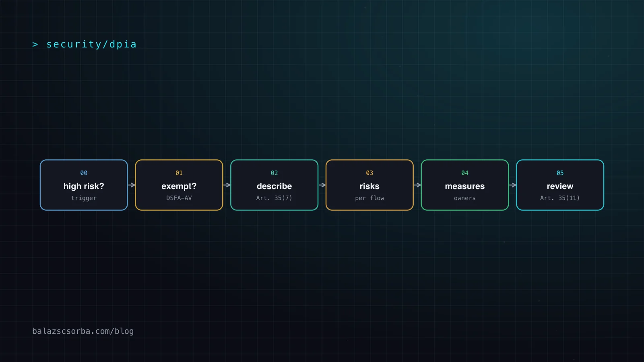Click the "DSFA-AV" subtitle text

(x=179, y=198)
